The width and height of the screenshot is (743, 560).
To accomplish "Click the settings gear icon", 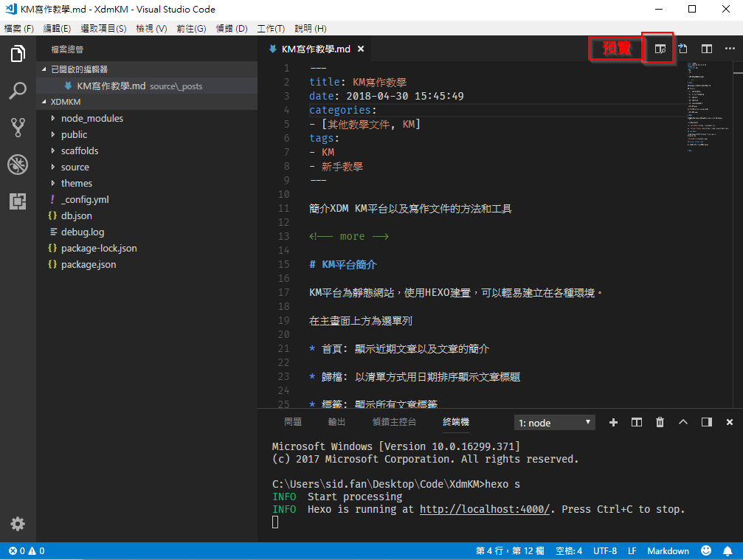I will click(17, 524).
